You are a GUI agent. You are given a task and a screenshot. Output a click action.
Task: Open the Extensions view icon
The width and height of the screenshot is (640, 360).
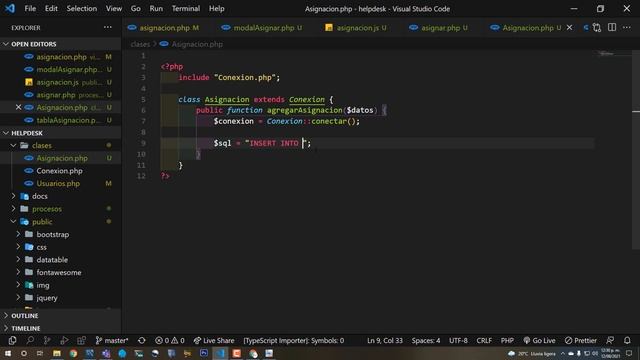point(82,340)
